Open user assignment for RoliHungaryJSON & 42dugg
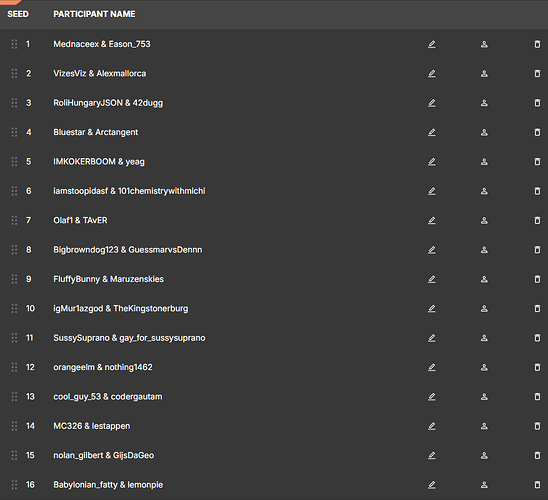The height and width of the screenshot is (500, 548). [484, 103]
